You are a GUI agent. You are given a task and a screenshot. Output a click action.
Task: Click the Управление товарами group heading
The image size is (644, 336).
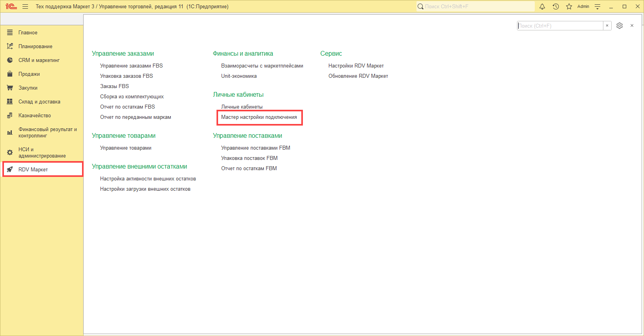[124, 135]
